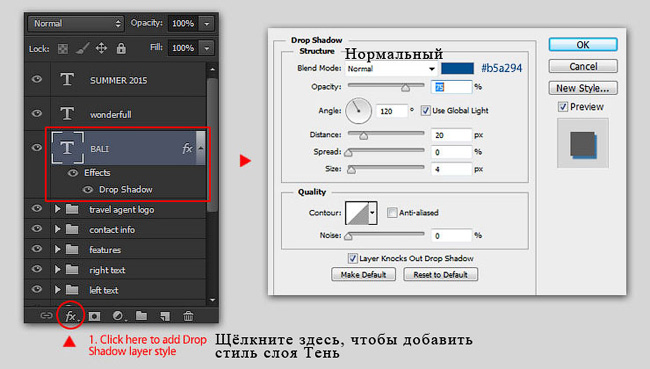Click the Distance slider
Image resolution: width=650 pixels, height=369 pixels.
point(386,134)
